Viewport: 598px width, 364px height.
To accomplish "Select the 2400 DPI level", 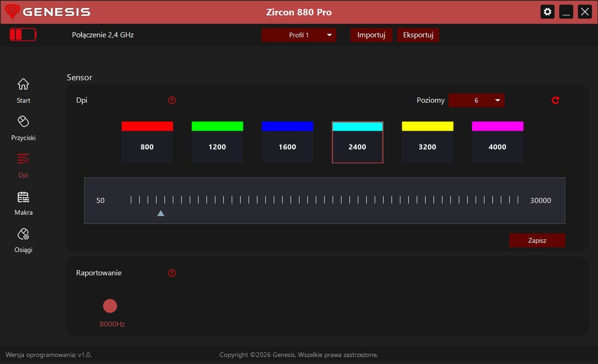I will tap(357, 147).
